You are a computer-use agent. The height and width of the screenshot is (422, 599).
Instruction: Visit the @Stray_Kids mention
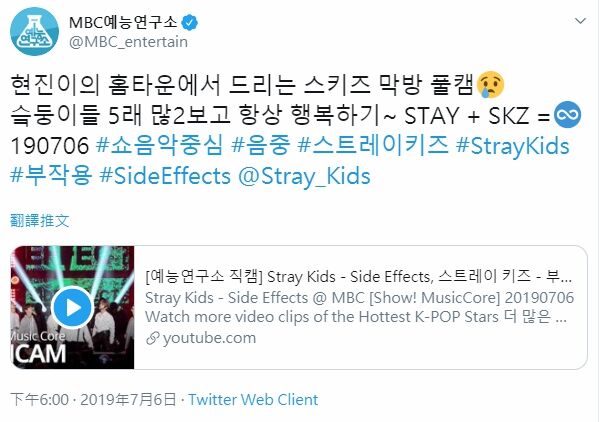pos(304,177)
